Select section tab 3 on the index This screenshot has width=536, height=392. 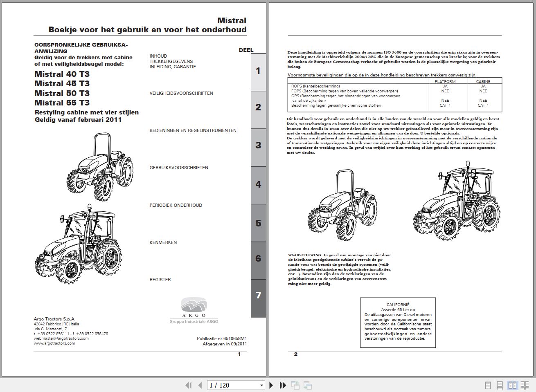[x=258, y=147]
